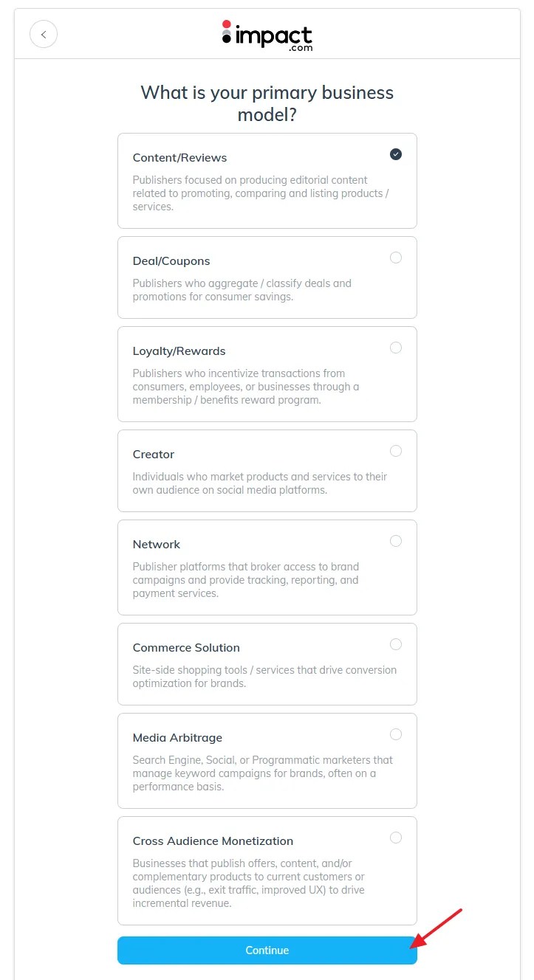Choose the Creator radio button
The image size is (534, 980).
(396, 451)
